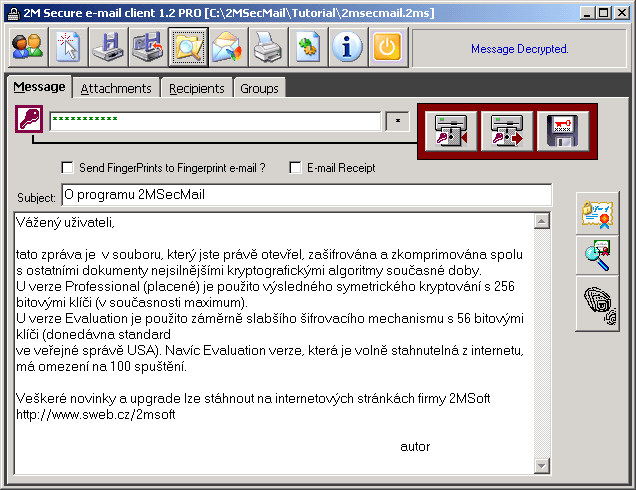Click the send e-mail envelope icon
636x490 pixels.
(228, 47)
